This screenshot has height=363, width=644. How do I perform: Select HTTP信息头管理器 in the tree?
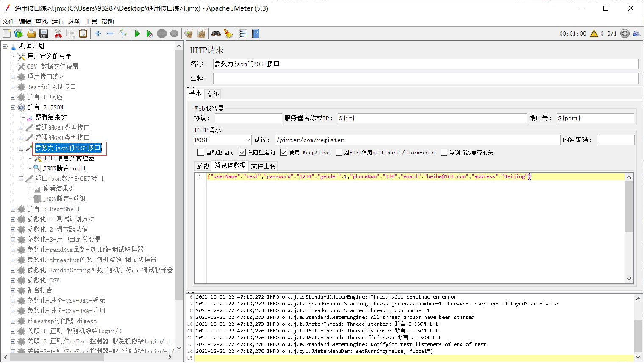[x=69, y=158]
